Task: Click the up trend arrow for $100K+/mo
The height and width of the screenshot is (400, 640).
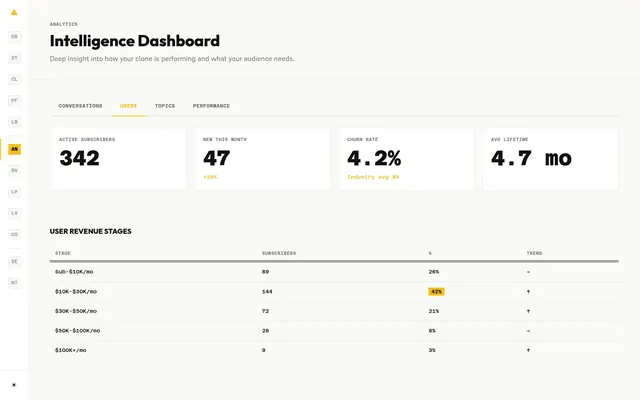Action: tap(528, 350)
